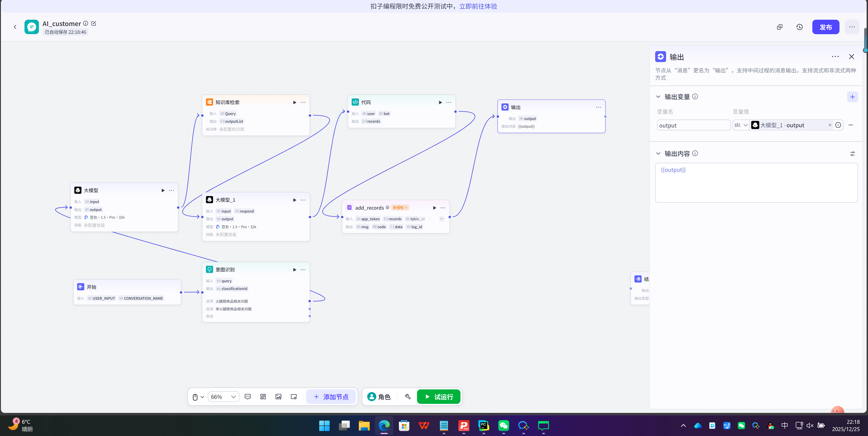This screenshot has height=436, width=868.
Task: Open the 66% zoom level dropdown
Action: click(x=223, y=397)
